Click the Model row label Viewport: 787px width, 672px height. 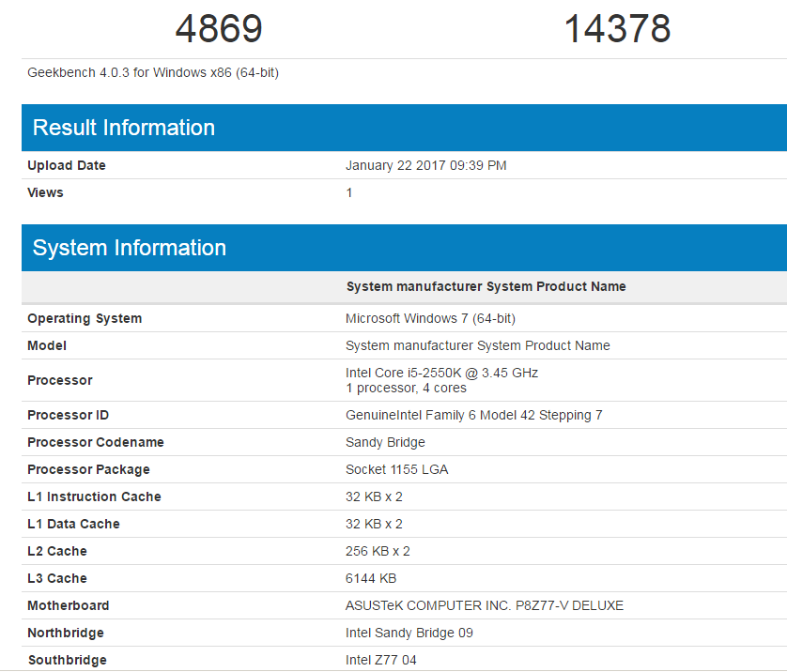click(x=47, y=345)
